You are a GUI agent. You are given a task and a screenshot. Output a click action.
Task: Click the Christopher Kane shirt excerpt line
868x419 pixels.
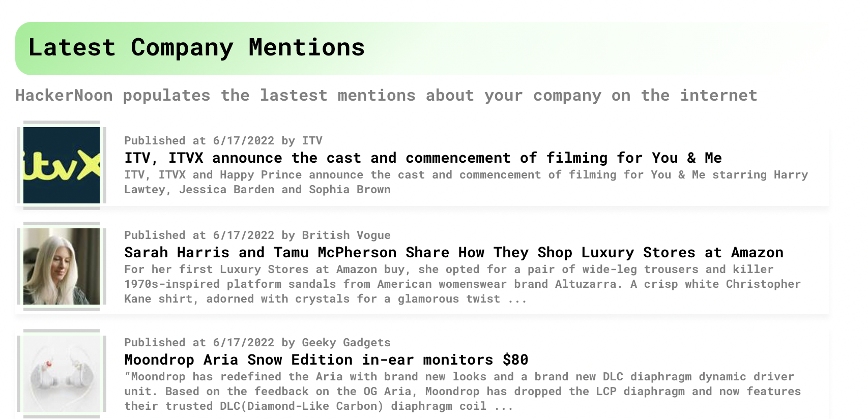(326, 299)
